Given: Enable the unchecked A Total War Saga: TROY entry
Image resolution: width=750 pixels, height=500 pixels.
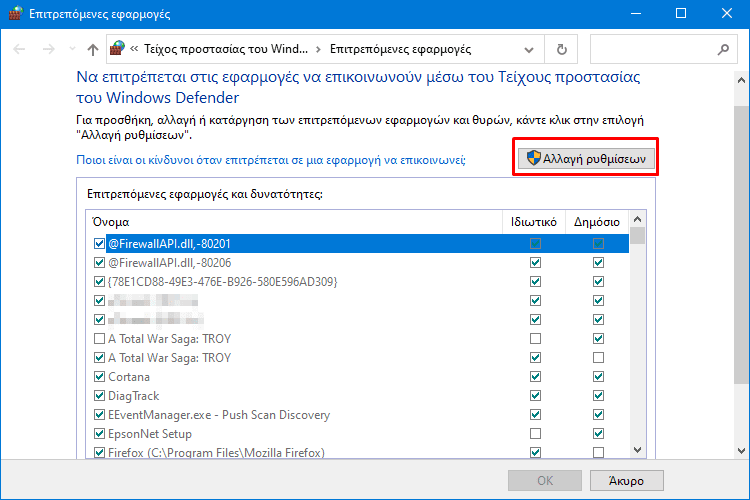Looking at the screenshot, I should click(99, 339).
